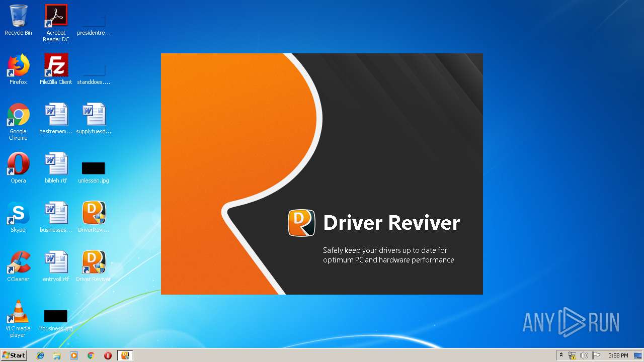Click the 'Safely keep your drivers' tagline

(388, 255)
